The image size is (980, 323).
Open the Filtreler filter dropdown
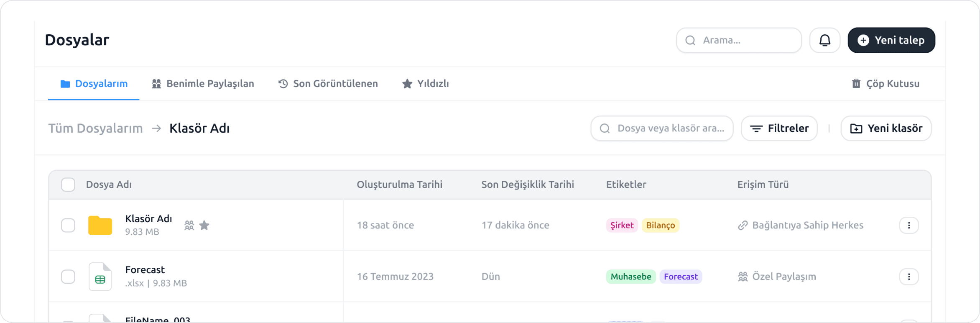pos(779,128)
